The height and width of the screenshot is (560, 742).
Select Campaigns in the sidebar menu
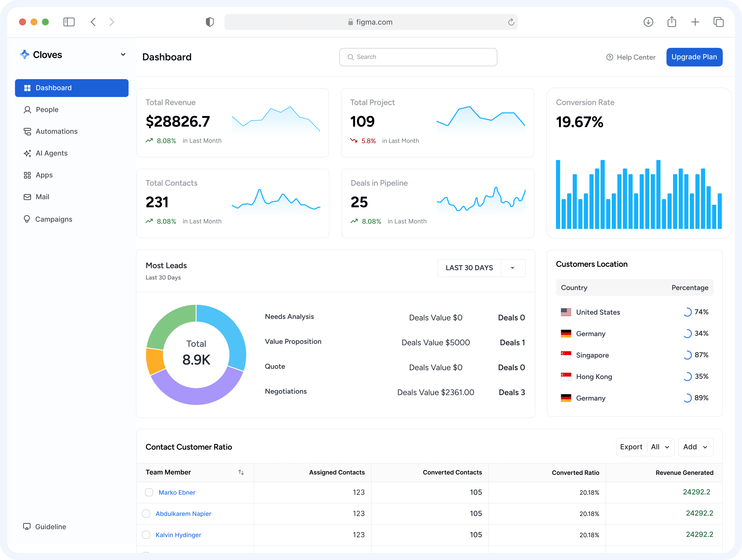[x=28, y=219]
